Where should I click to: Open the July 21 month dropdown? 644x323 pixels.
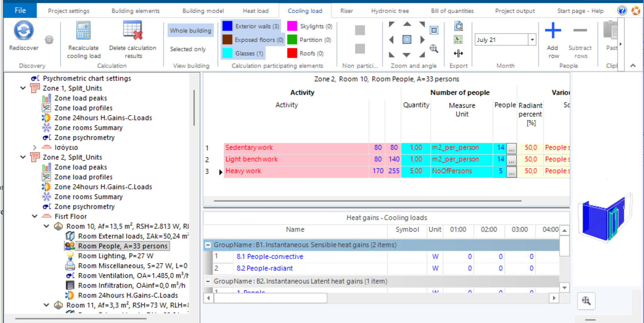click(x=533, y=40)
